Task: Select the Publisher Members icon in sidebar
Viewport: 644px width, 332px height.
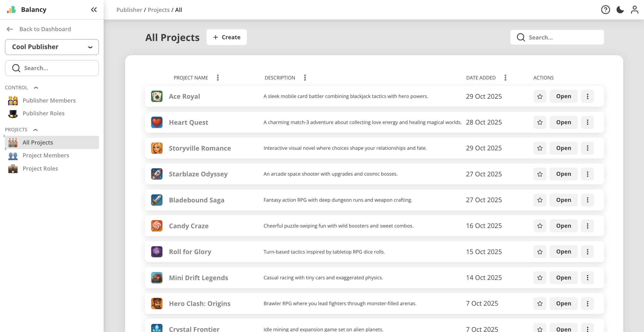Action: point(13,100)
